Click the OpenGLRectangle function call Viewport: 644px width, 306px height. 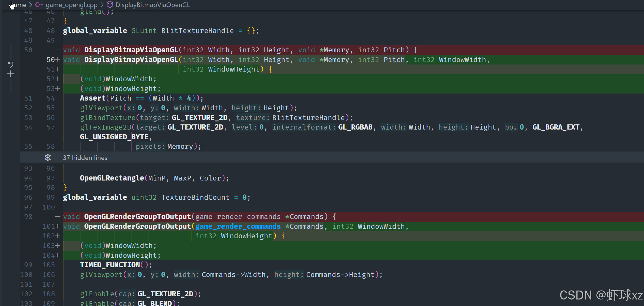click(112, 178)
